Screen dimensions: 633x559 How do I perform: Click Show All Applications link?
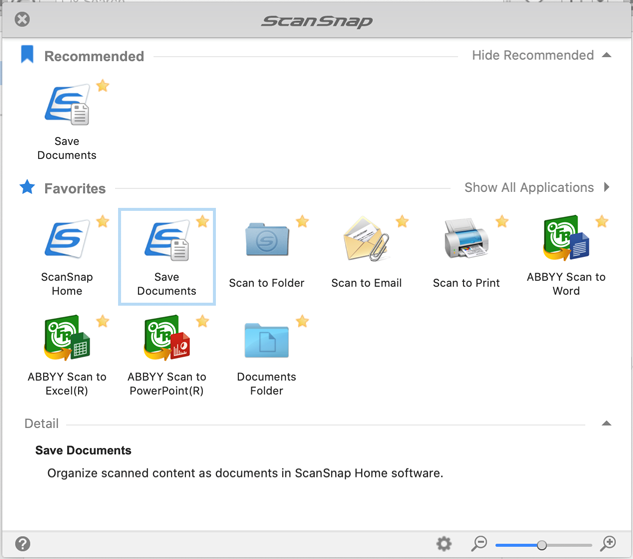[529, 188]
